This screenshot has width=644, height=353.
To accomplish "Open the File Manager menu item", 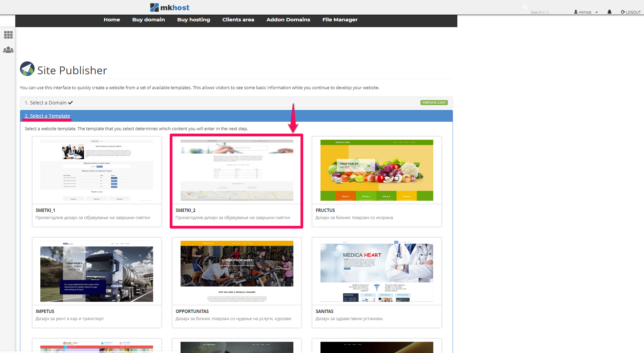I will (340, 20).
